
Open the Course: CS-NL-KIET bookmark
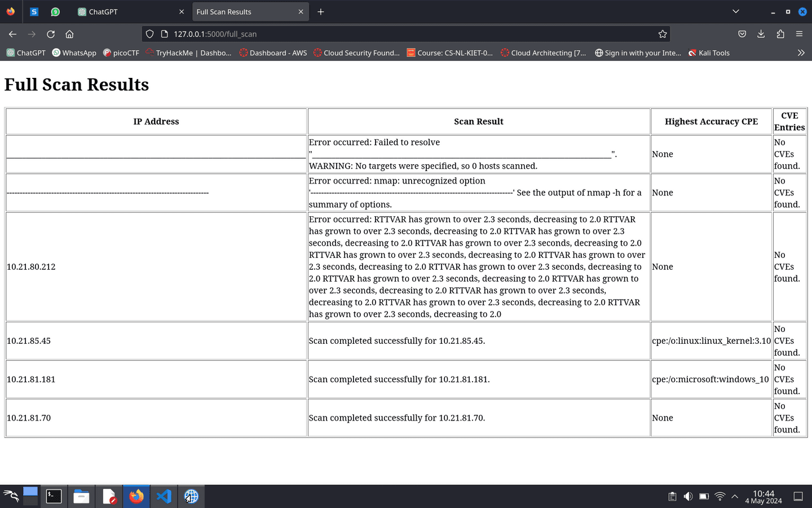click(x=450, y=52)
